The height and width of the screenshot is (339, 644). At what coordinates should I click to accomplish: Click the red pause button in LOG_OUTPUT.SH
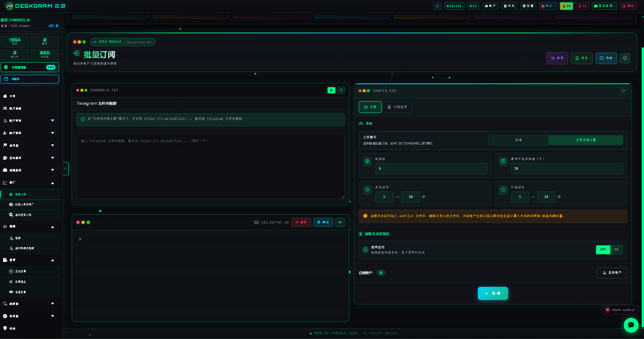pos(301,222)
